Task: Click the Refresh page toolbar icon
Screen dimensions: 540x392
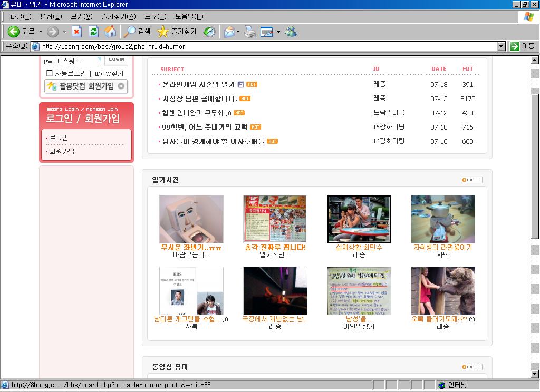Action: 93,32
